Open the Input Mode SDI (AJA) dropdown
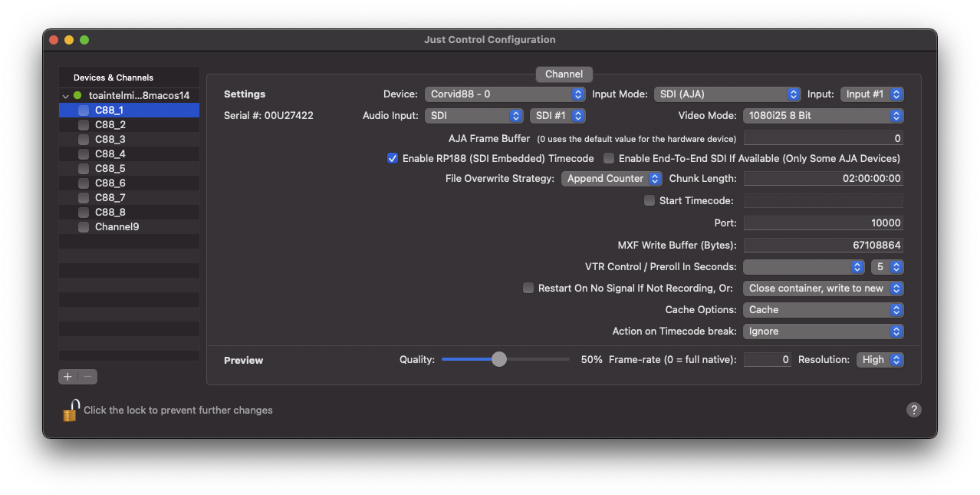 (x=728, y=94)
